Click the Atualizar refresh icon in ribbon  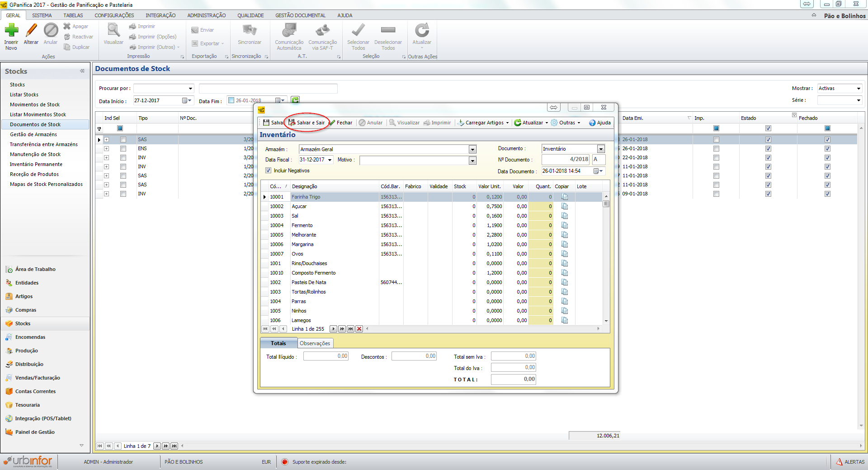click(422, 31)
